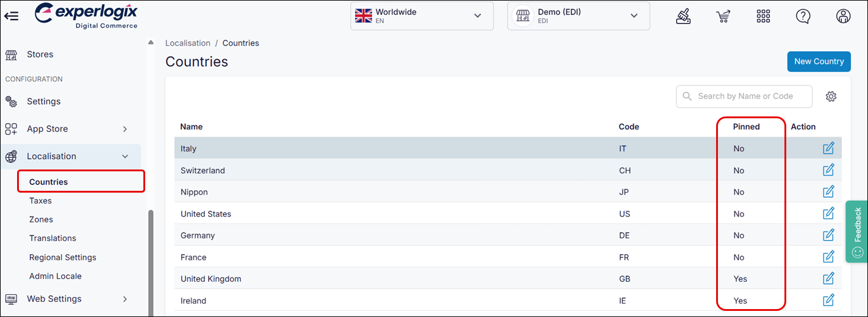Viewport: 868px width, 317px height.
Task: Expand the Web Settings submenu
Action: coord(125,299)
